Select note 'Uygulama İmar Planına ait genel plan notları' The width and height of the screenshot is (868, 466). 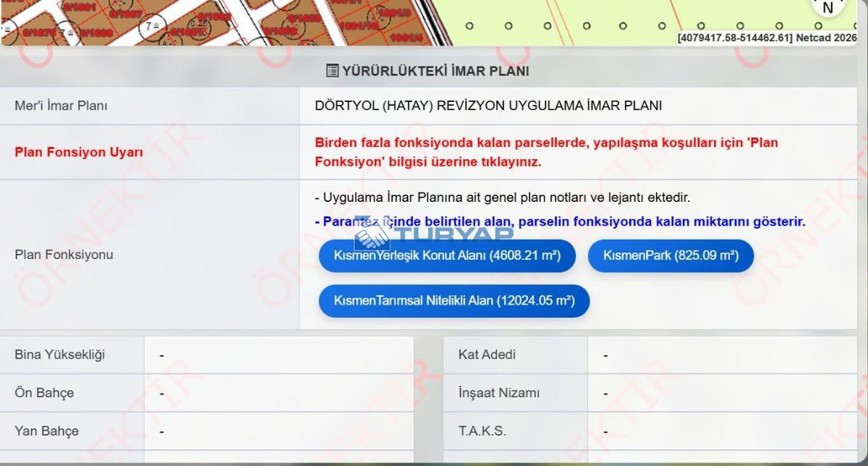click(503, 197)
